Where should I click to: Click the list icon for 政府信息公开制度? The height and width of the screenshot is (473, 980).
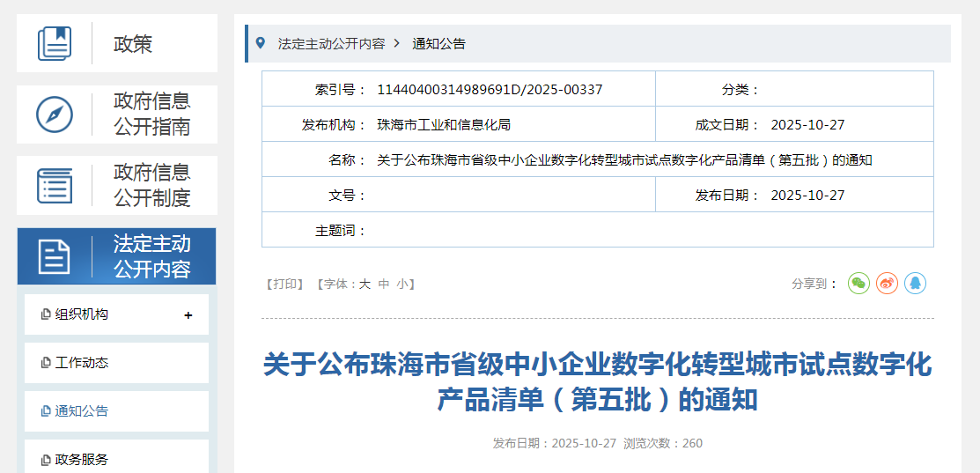pyautogui.click(x=55, y=186)
